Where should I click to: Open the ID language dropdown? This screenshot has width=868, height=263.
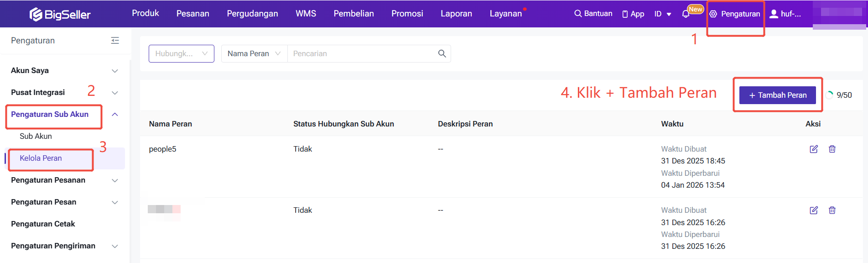[x=662, y=14]
